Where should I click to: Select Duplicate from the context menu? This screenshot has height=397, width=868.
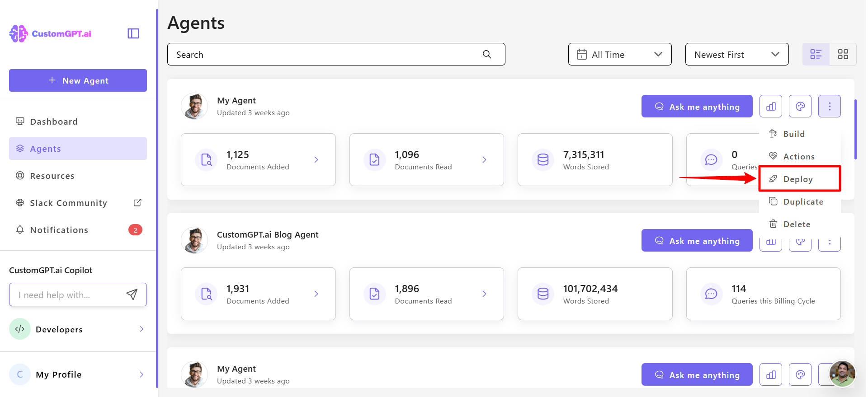(x=800, y=201)
